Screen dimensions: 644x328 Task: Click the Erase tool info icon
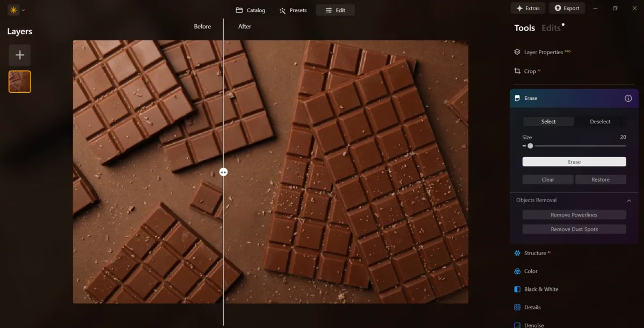pos(628,98)
